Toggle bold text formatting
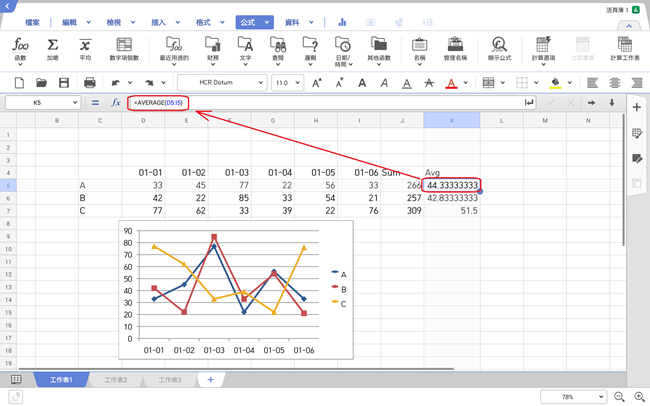Viewport: 650px width, 406px height. click(362, 83)
